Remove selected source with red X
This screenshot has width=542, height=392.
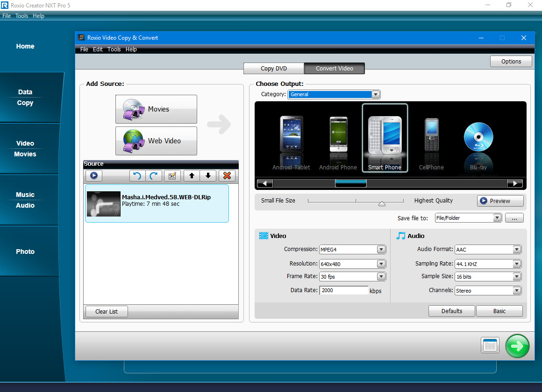227,176
